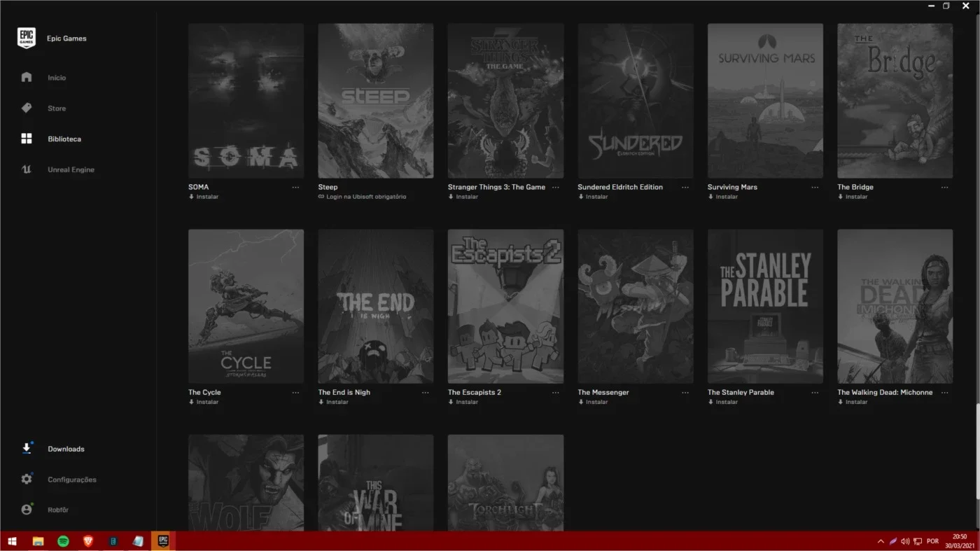Click install arrow icon under The Bridge
Viewport: 980px width, 551px height.
click(x=840, y=197)
